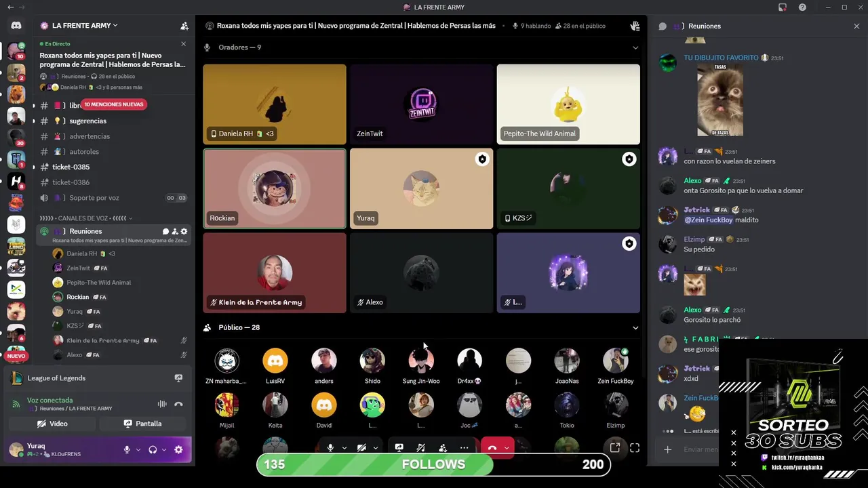The width and height of the screenshot is (868, 488).
Task: Toggle noise suppression waveform icon
Action: [162, 404]
